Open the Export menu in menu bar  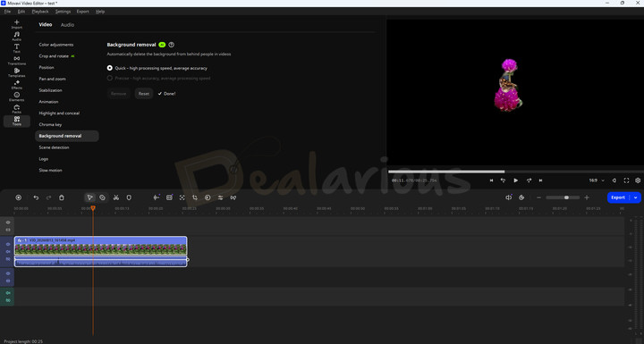pyautogui.click(x=82, y=12)
